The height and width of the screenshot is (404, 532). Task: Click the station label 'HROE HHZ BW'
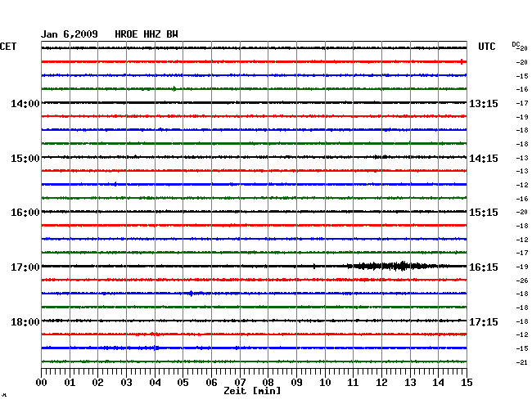pos(147,34)
